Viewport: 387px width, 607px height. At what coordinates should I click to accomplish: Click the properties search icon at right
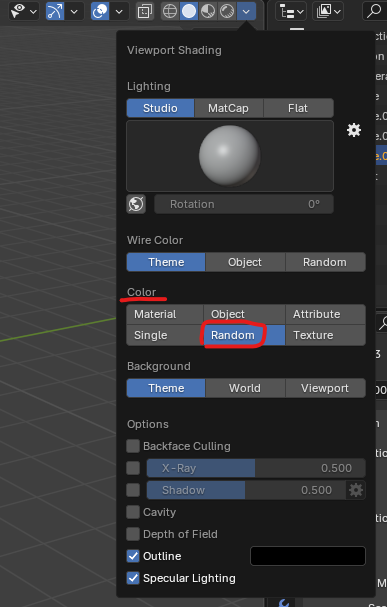382,323
